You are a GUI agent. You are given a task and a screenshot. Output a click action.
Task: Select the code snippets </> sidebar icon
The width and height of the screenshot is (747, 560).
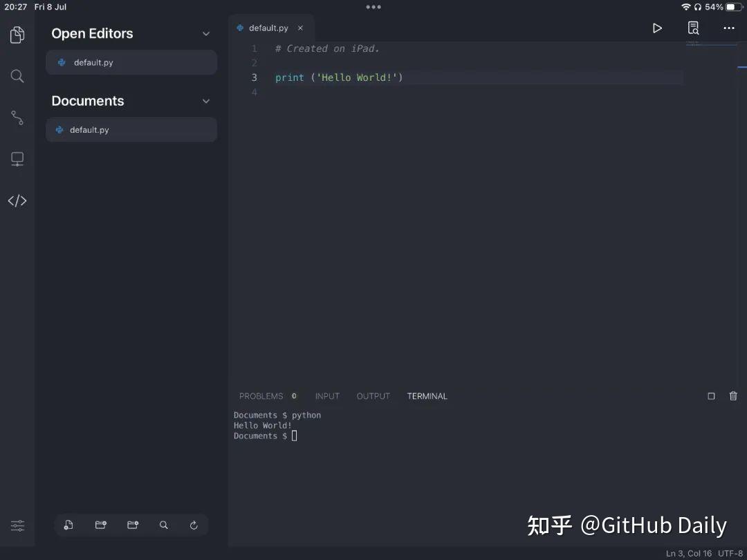tap(17, 200)
